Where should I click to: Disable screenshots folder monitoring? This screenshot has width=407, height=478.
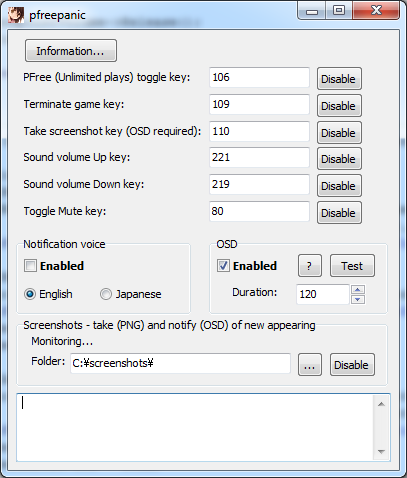pyautogui.click(x=352, y=365)
